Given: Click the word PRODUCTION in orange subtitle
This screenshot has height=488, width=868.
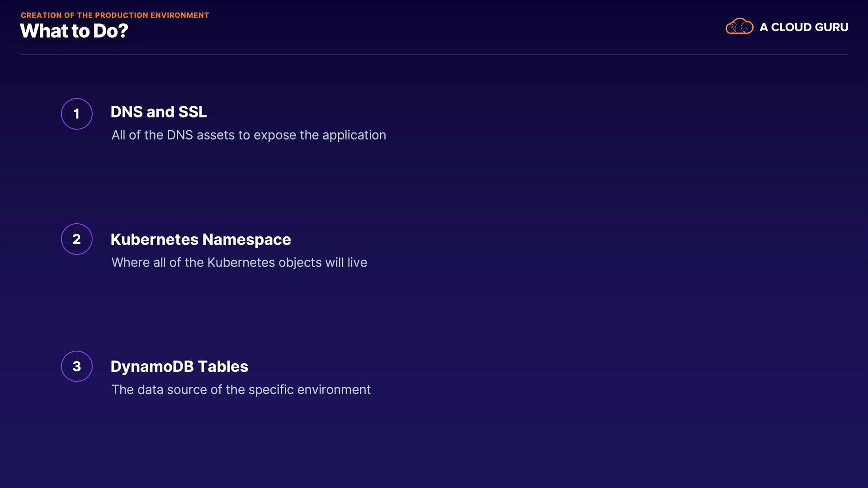Looking at the screenshot, I should (x=122, y=15).
